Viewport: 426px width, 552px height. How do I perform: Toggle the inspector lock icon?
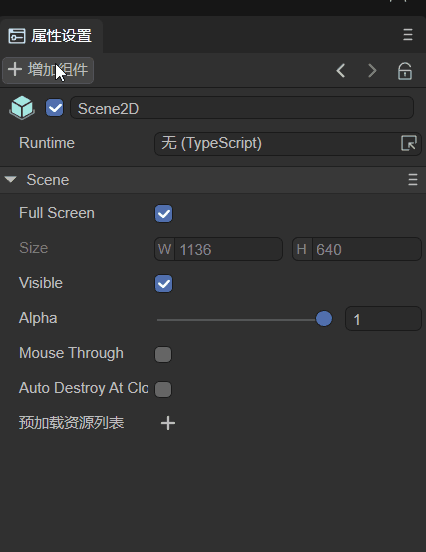click(x=405, y=71)
